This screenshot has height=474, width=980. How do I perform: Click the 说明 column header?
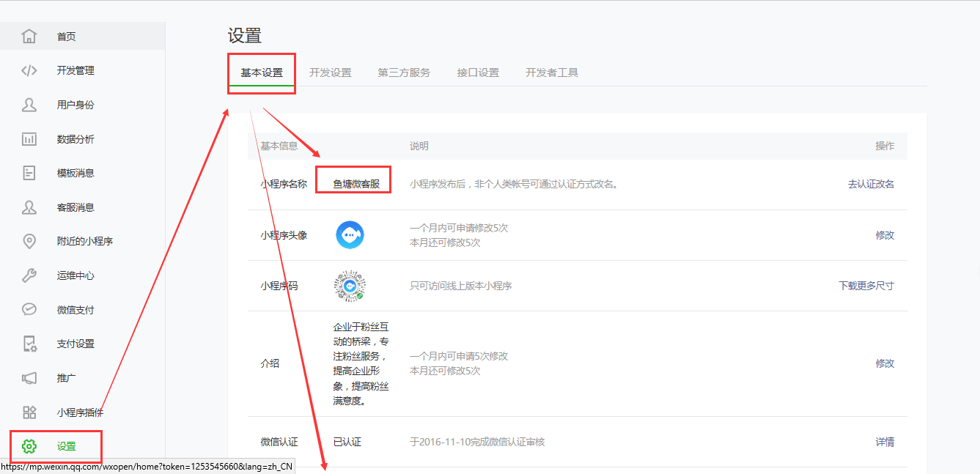pyautogui.click(x=419, y=146)
